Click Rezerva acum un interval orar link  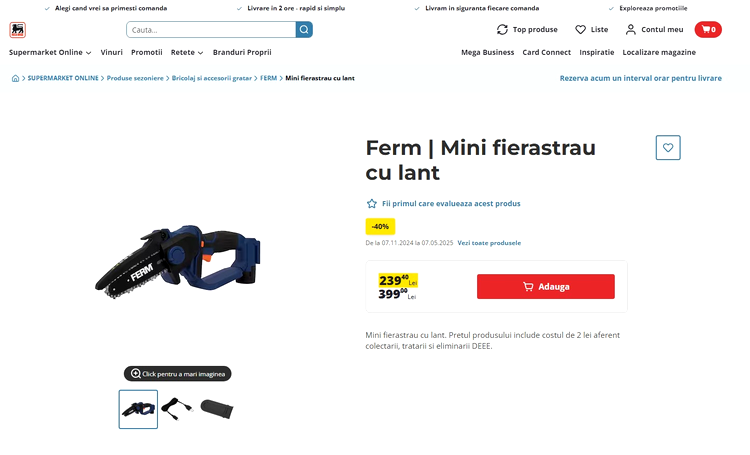640,78
